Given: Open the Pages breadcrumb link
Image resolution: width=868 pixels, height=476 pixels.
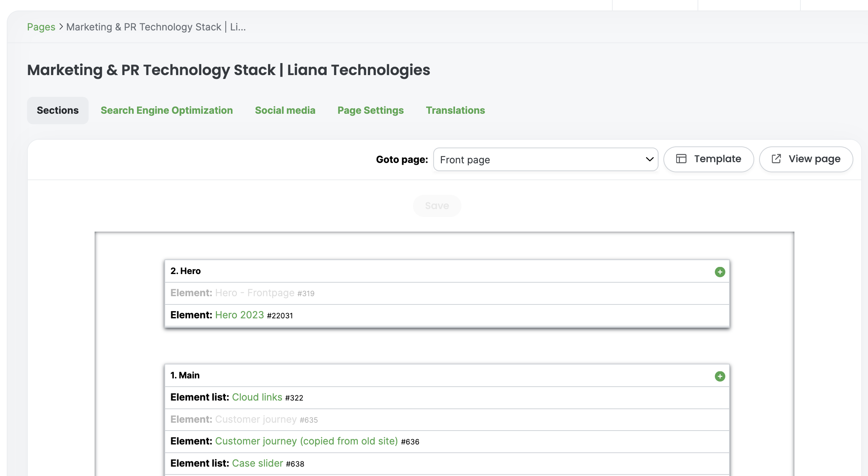Looking at the screenshot, I should click(x=41, y=27).
